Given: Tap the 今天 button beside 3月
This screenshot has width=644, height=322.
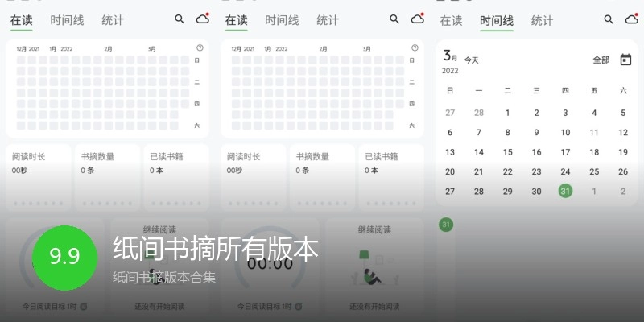Looking at the screenshot, I should [472, 60].
